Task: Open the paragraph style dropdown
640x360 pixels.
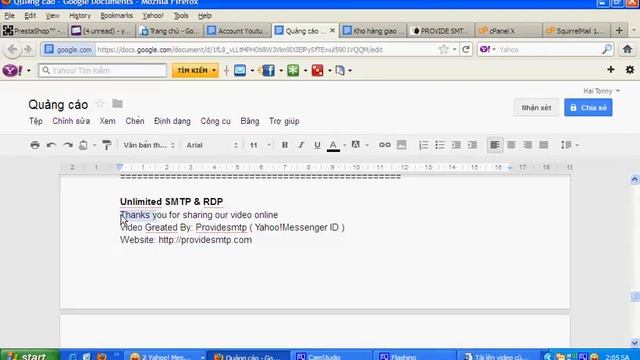Action: 149,145
